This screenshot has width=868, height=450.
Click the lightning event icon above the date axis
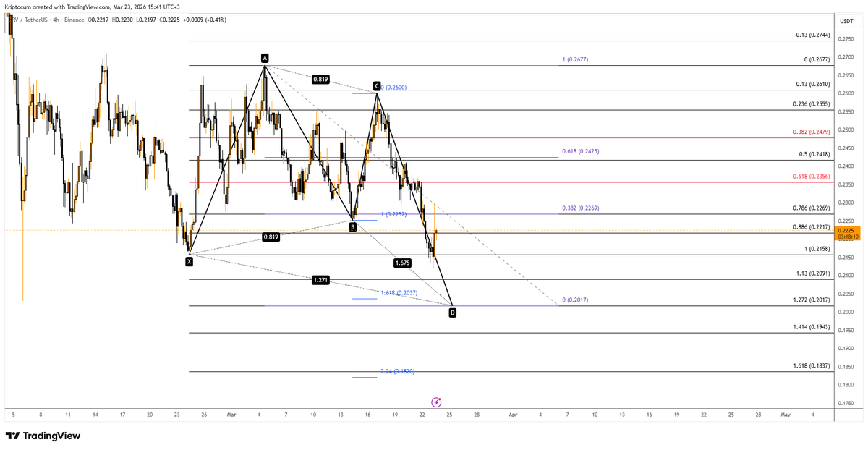tap(436, 402)
